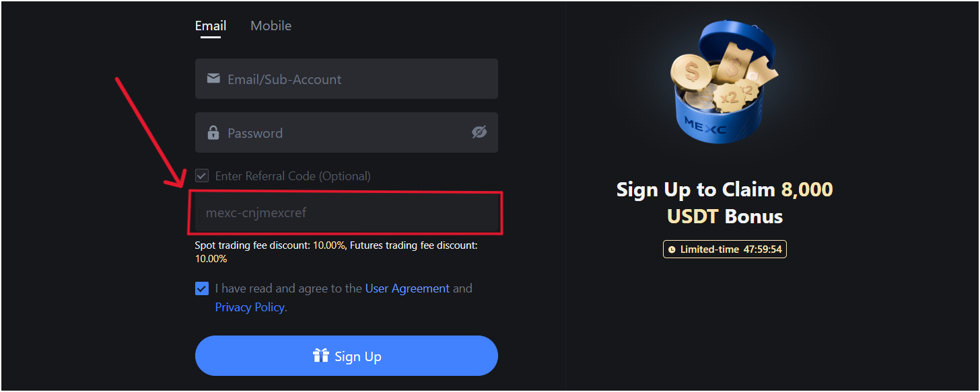Toggle password visibility with the eye icon
This screenshot has height=392, width=980.
pos(479,132)
